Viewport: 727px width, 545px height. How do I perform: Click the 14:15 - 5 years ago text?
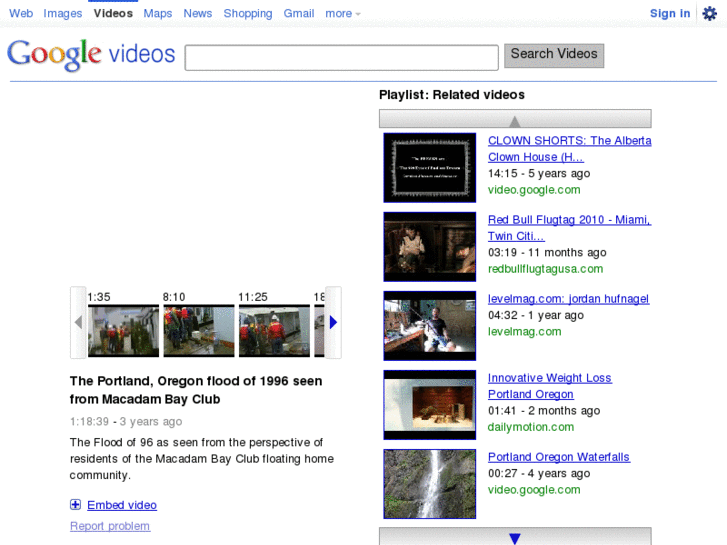[x=539, y=173]
